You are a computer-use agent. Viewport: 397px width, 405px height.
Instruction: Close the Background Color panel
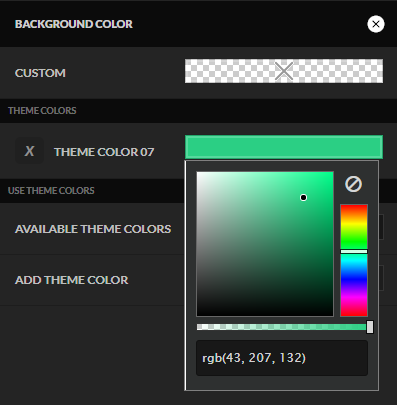point(376,24)
